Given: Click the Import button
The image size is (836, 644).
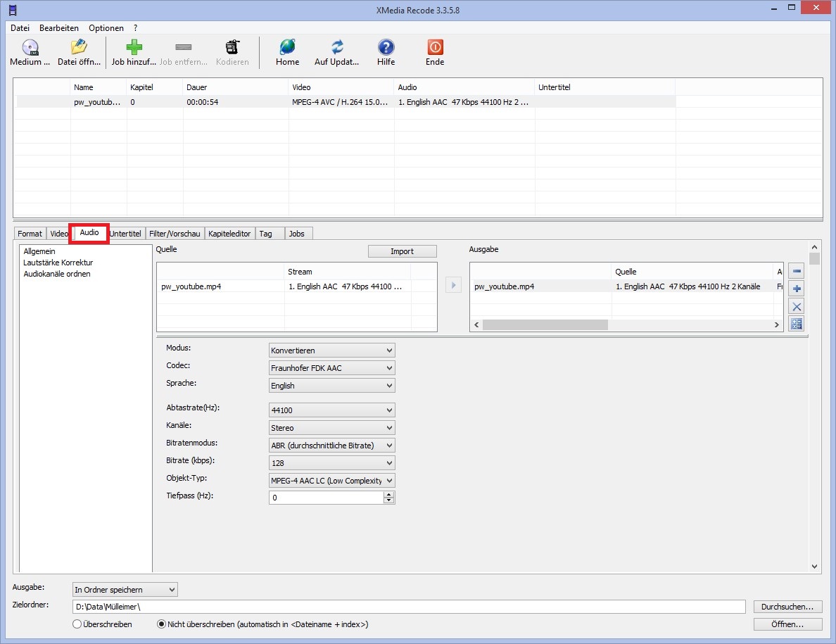Looking at the screenshot, I should tap(402, 251).
